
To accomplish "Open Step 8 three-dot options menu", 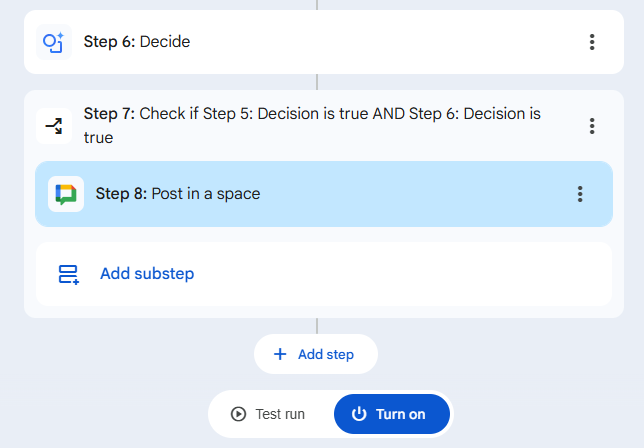I will coord(580,194).
